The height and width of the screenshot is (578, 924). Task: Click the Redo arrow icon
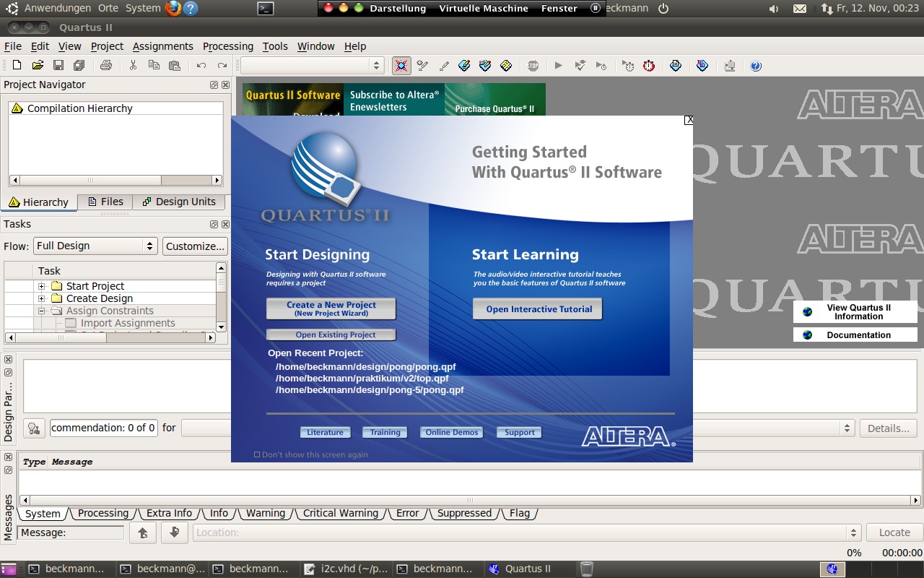point(222,66)
